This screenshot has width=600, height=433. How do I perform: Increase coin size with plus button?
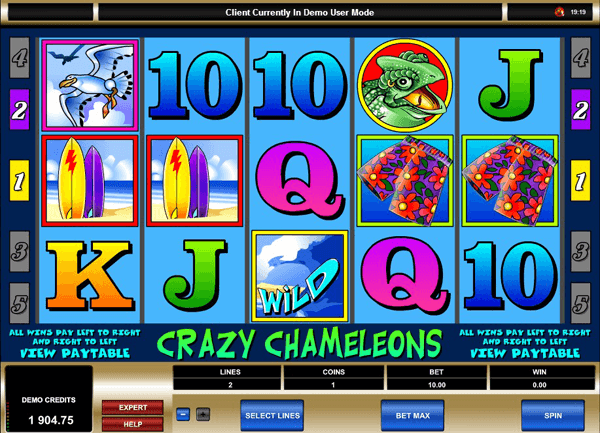click(x=203, y=414)
